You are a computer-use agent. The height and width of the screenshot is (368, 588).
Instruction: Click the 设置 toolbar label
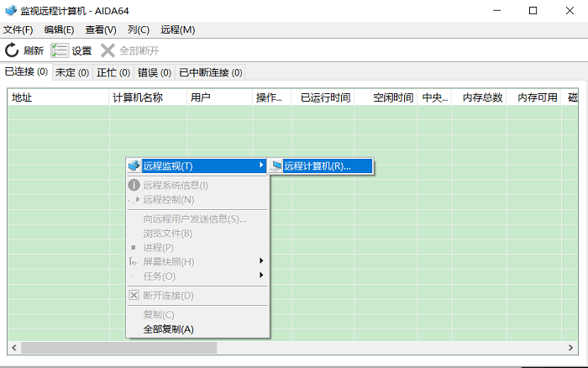pyautogui.click(x=81, y=50)
